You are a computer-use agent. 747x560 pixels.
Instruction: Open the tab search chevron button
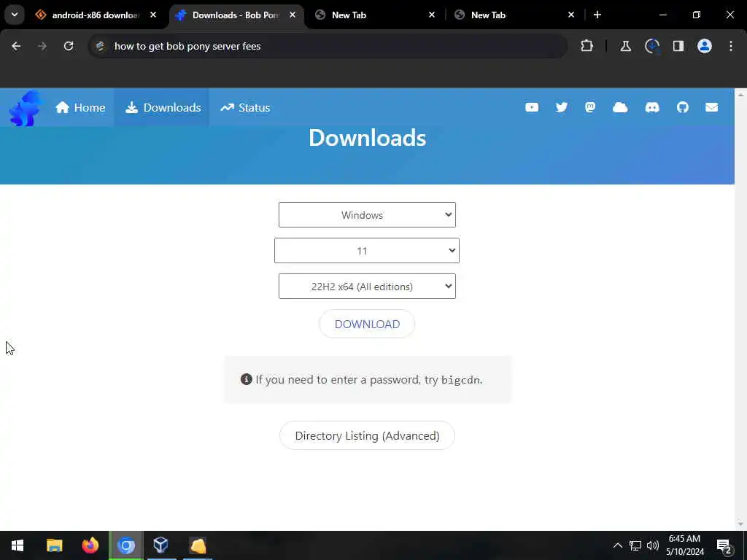15,15
